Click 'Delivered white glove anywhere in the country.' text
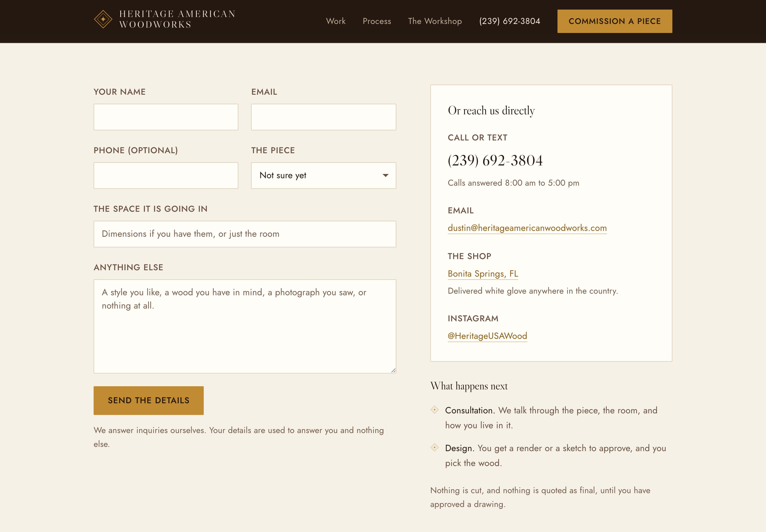766x532 pixels. [533, 291]
